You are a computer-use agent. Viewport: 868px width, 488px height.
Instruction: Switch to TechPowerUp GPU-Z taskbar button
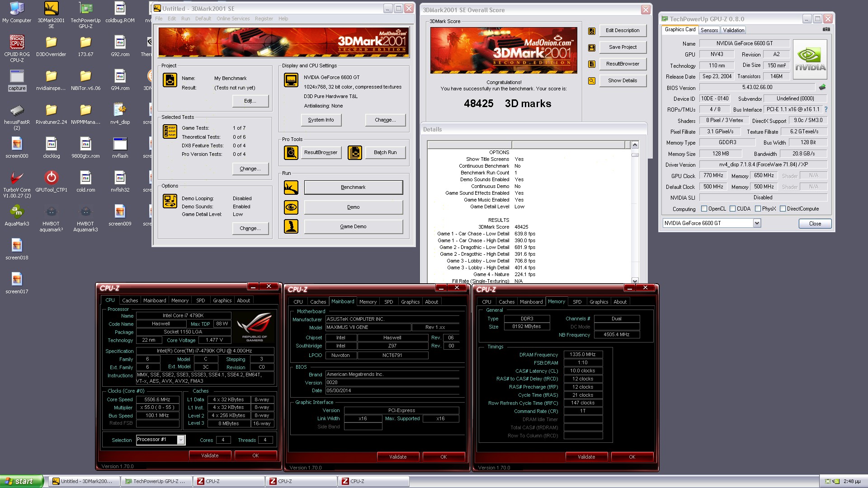pos(156,481)
